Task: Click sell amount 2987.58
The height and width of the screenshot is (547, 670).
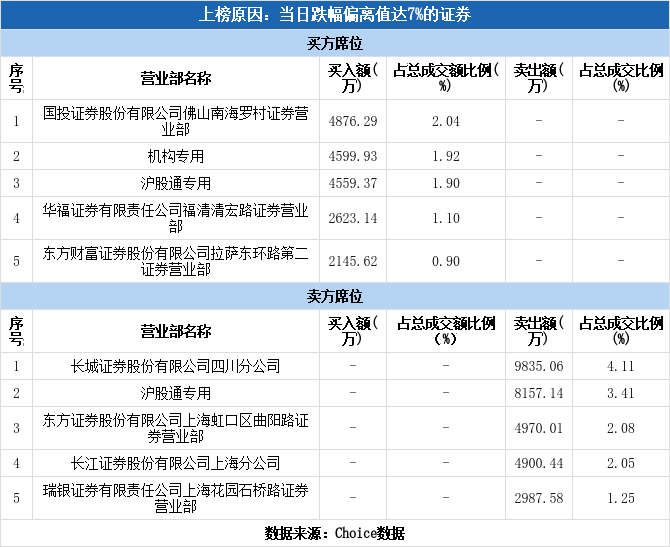Action: 539,498
